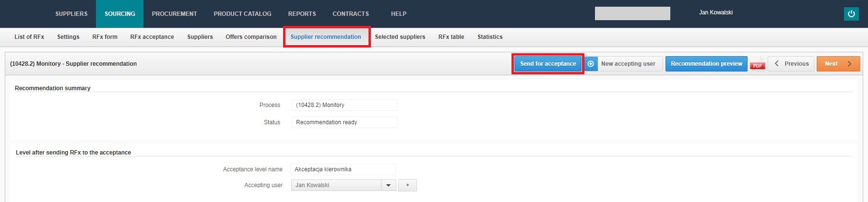Open the Statistics tab
Image resolution: width=868 pixels, height=202 pixels.
(490, 37)
